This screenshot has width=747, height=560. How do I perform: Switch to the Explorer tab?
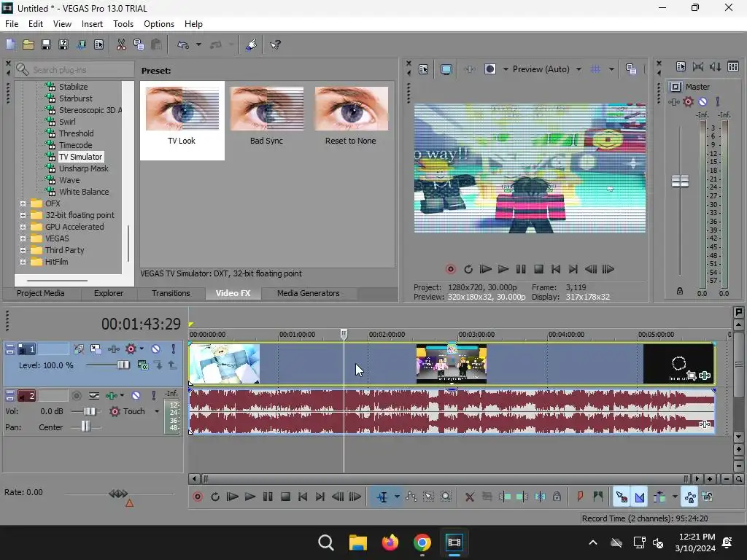(109, 293)
